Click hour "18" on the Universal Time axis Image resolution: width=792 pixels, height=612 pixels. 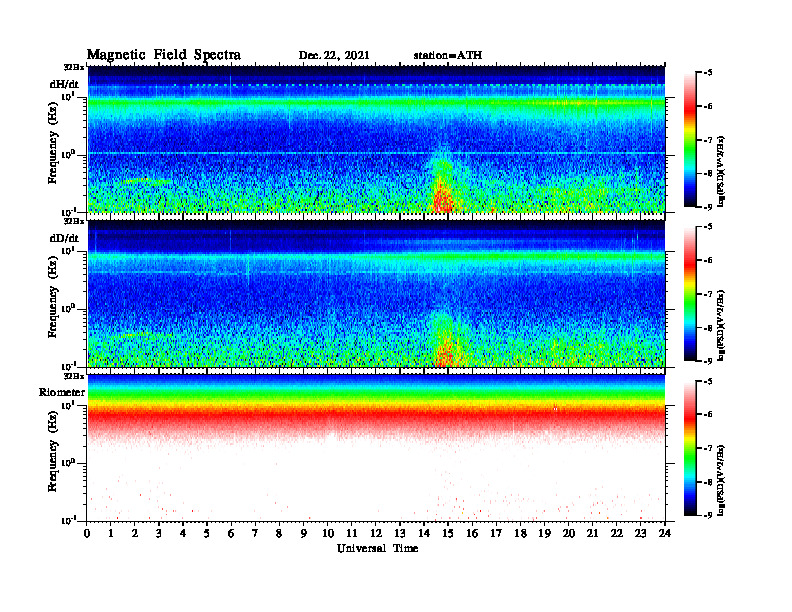(x=520, y=534)
